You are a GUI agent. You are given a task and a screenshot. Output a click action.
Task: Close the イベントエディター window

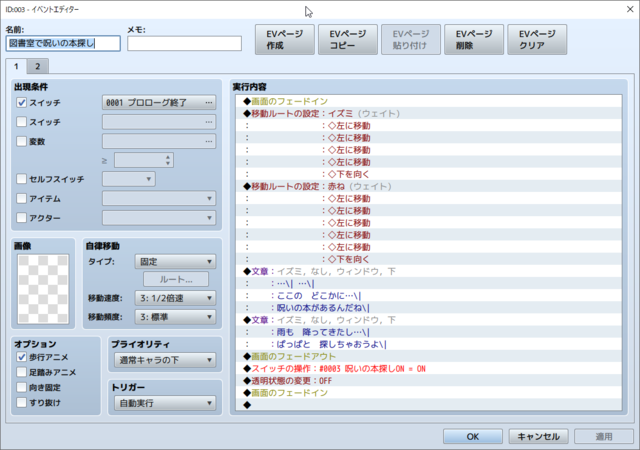tap(630, 9)
